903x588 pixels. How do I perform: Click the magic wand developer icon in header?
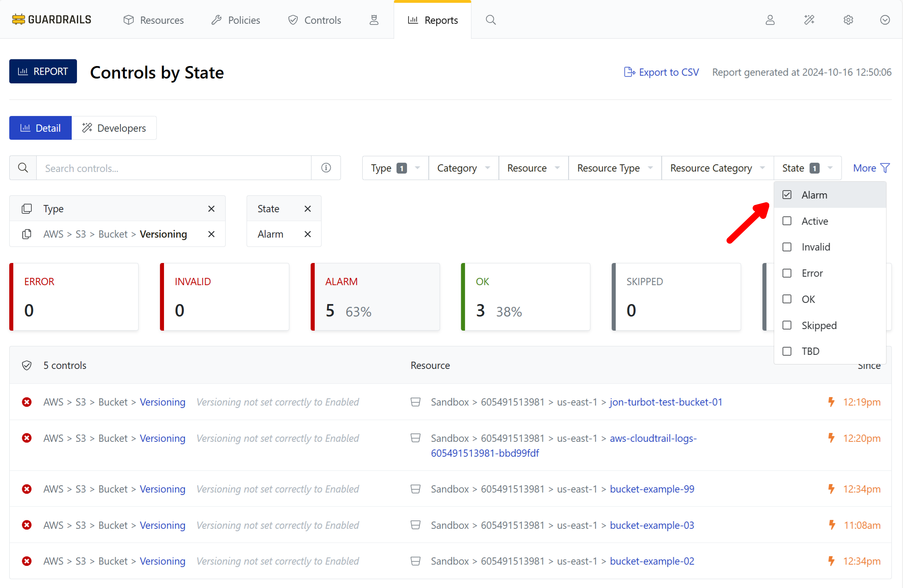(809, 20)
